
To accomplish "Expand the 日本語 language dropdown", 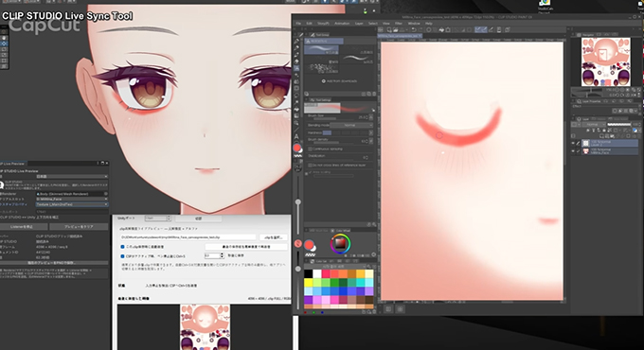I will click(x=72, y=177).
